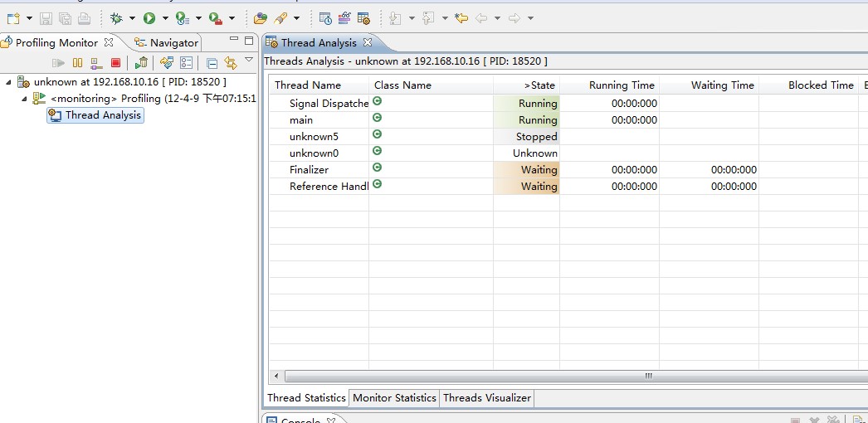Click the green Run button in toolbar

(149, 17)
